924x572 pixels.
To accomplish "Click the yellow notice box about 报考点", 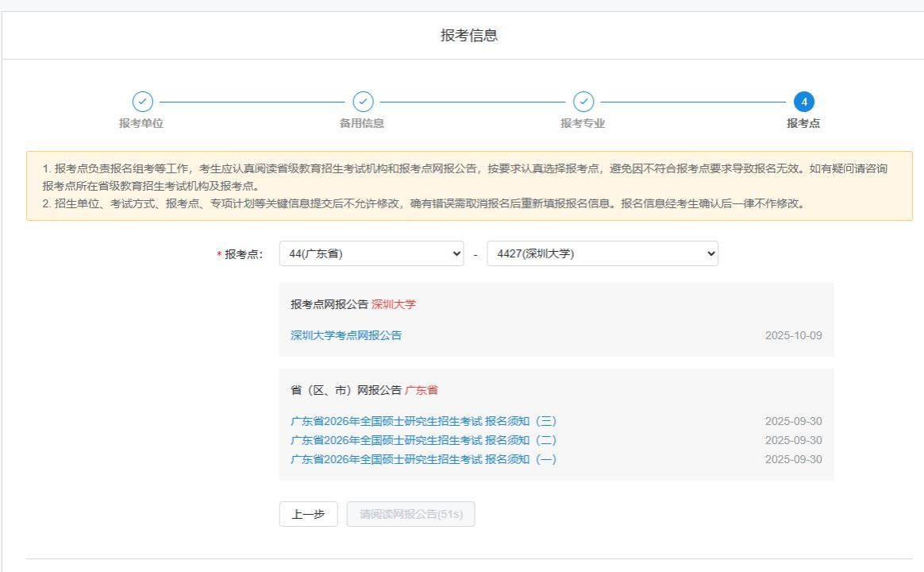I will [469, 186].
